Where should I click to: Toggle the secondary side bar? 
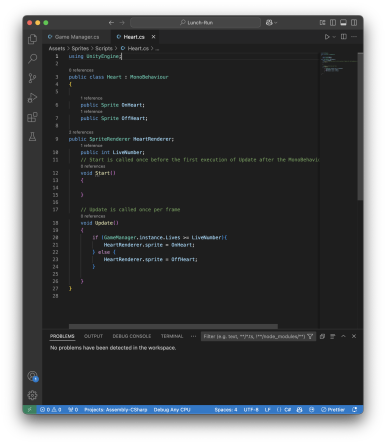click(354, 23)
